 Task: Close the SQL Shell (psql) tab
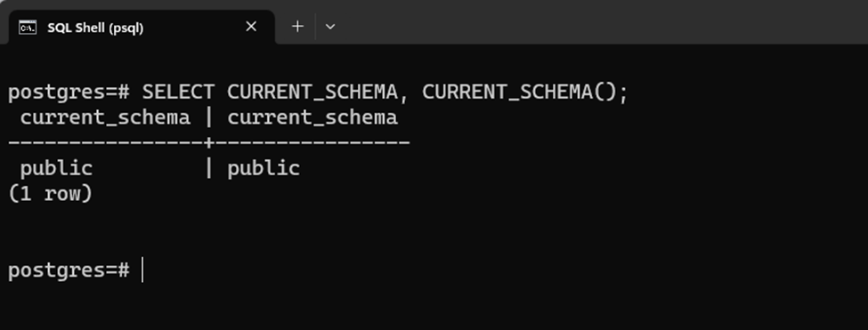pos(251,27)
